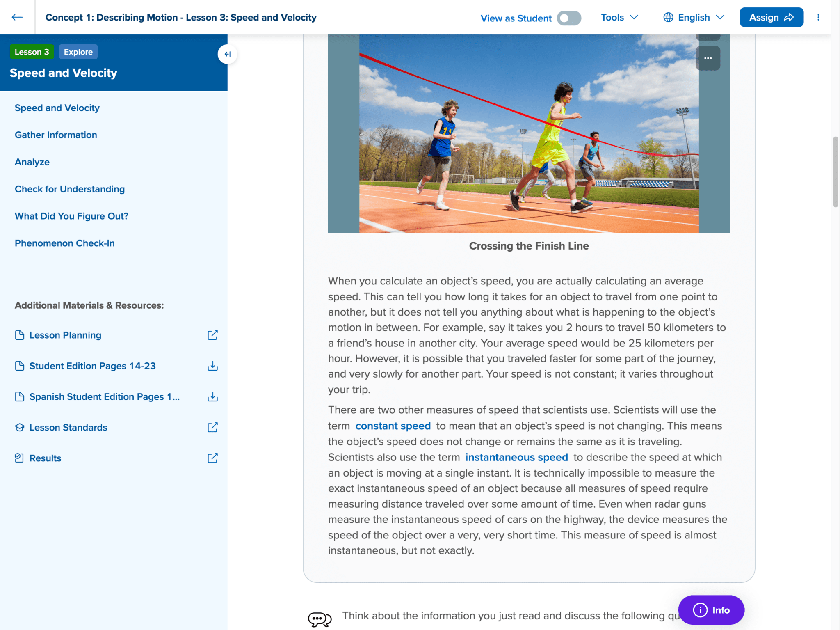Open the Info button
Screen dimensions: 840x630
point(711,610)
